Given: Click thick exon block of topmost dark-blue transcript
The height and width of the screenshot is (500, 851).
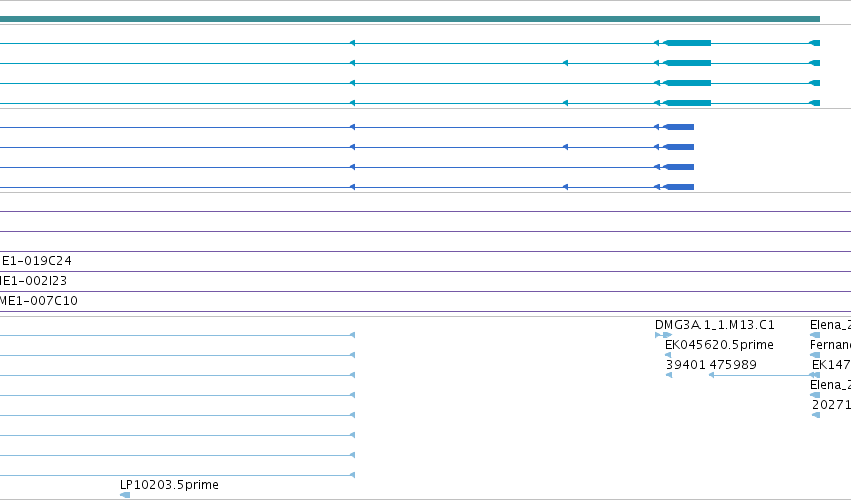Looking at the screenshot, I should point(679,127).
